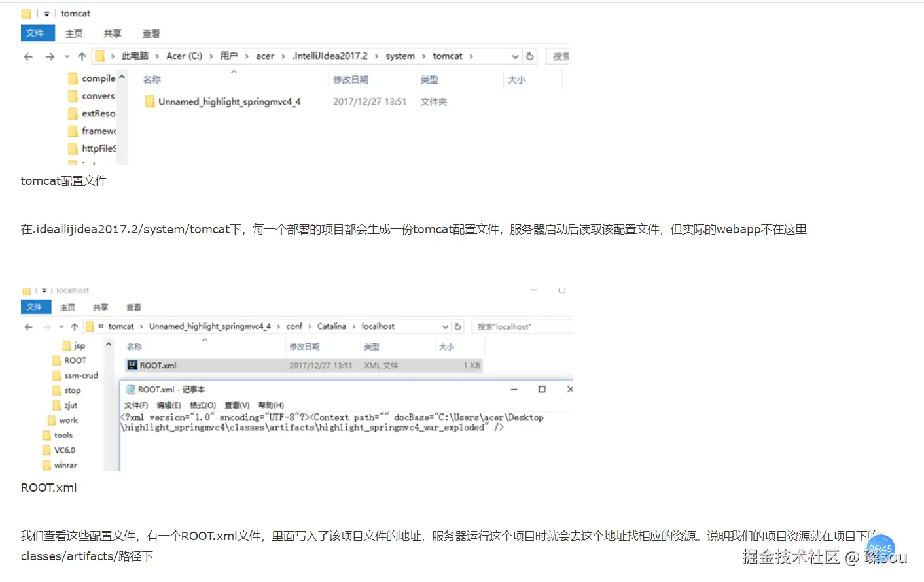Switch to the 查看 ribbon tab

click(x=151, y=33)
